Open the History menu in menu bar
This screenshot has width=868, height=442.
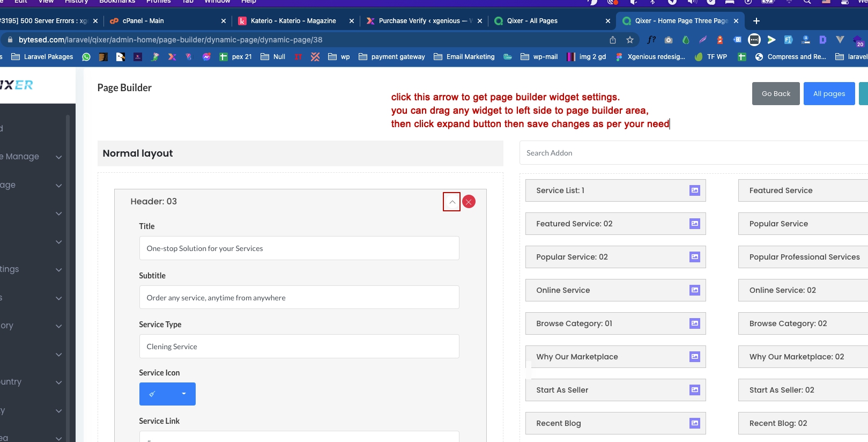(76, 2)
